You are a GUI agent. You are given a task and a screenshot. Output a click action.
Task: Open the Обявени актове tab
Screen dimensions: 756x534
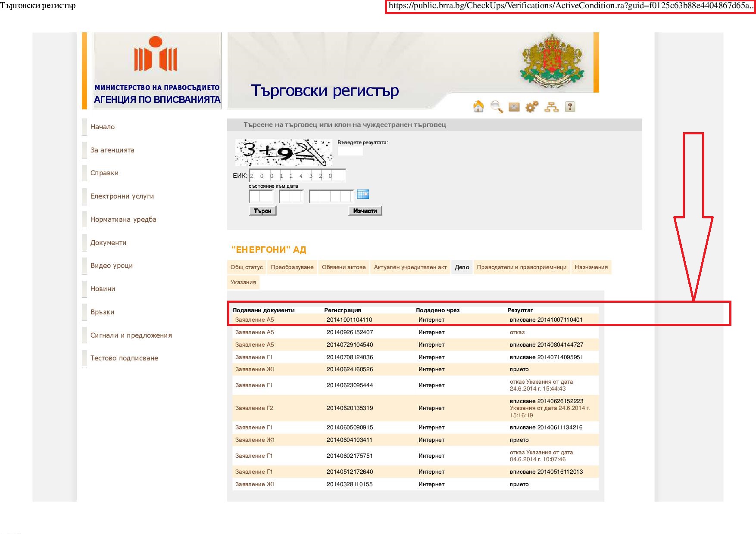(344, 267)
